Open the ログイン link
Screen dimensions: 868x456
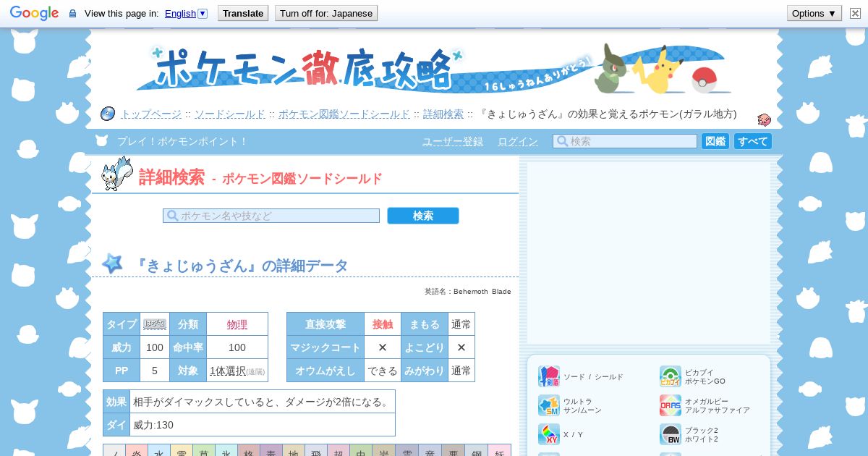518,141
